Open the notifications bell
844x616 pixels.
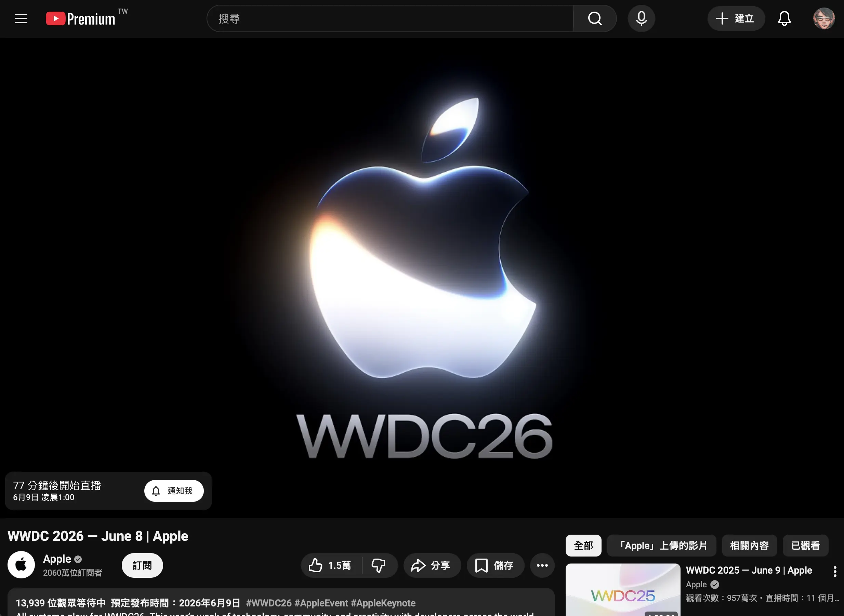pyautogui.click(x=784, y=18)
